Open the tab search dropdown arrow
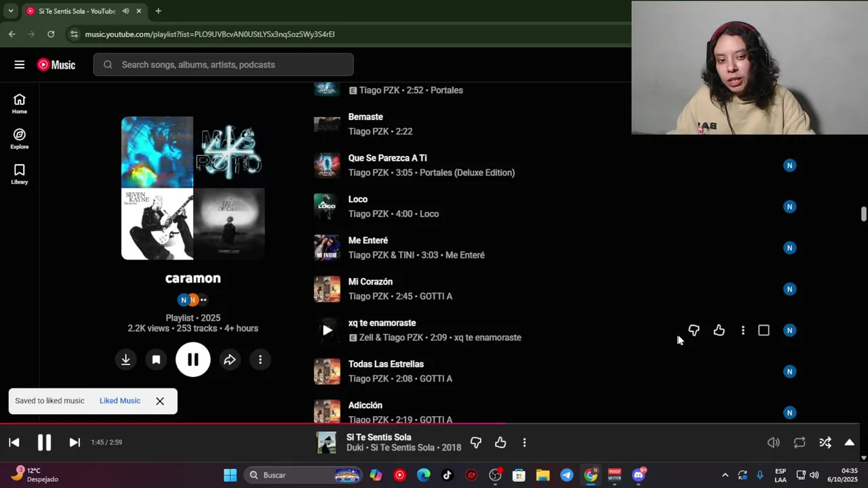The height and width of the screenshot is (488, 868). point(10,11)
